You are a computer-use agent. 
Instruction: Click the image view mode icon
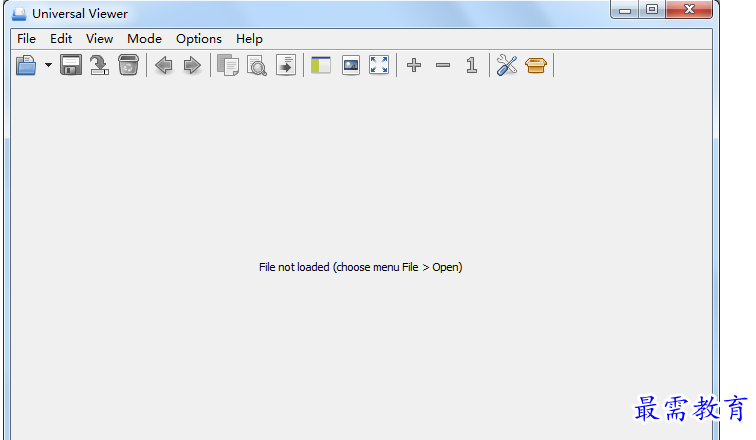(x=351, y=65)
